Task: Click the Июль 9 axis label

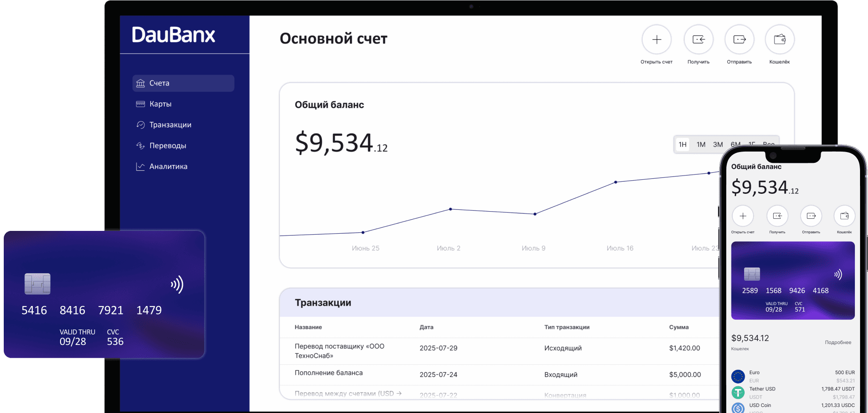Action: (533, 248)
